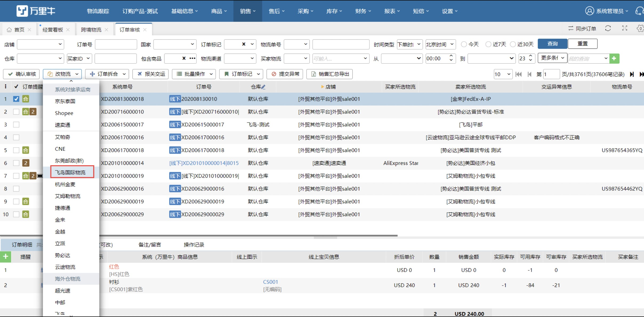Check the row 4 checkbox

pyautogui.click(x=16, y=137)
